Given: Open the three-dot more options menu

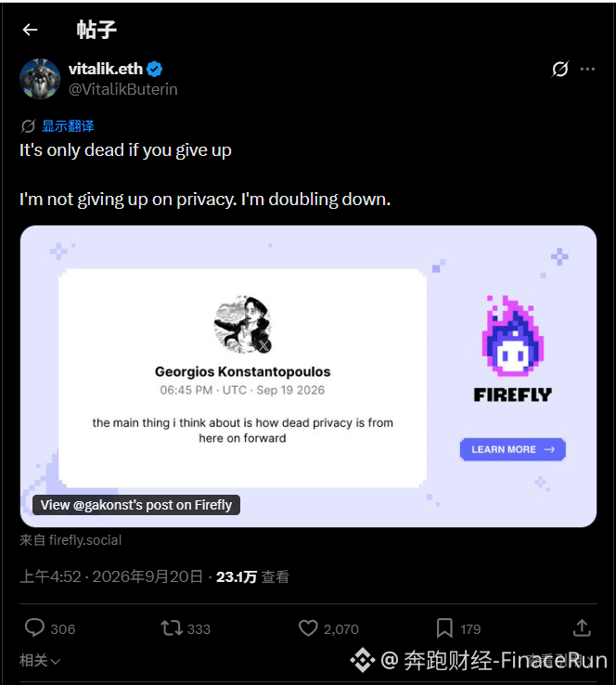Looking at the screenshot, I should [x=587, y=69].
